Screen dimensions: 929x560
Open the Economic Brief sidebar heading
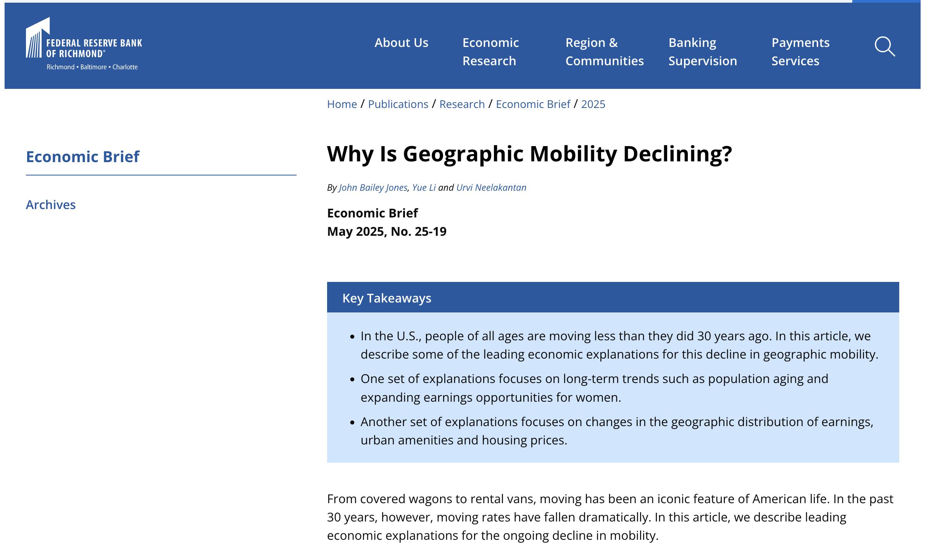[x=83, y=157]
